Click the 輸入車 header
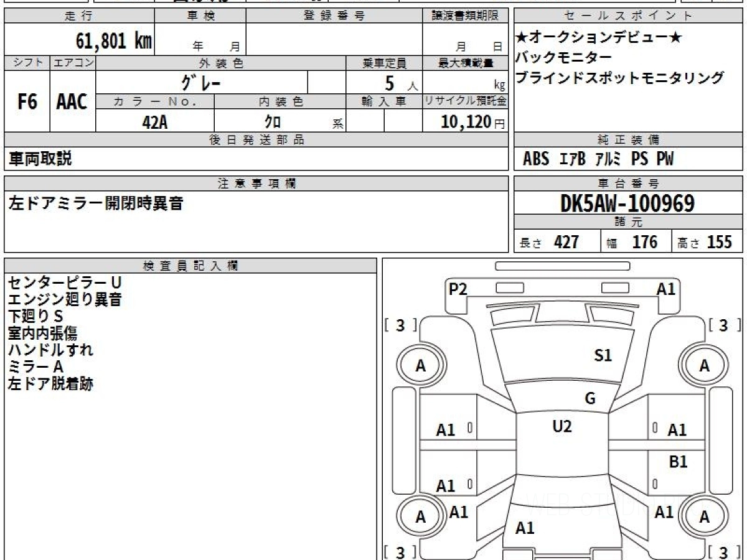Image resolution: width=747 pixels, height=560 pixels. pyautogui.click(x=384, y=101)
